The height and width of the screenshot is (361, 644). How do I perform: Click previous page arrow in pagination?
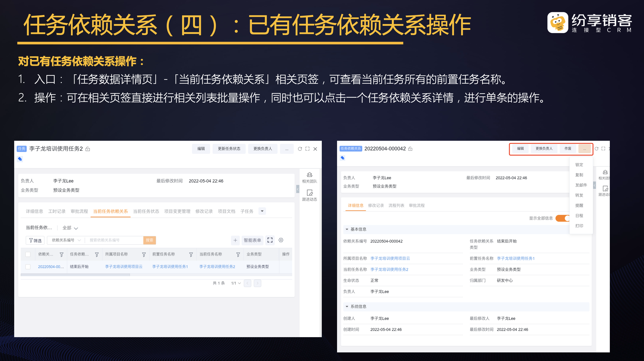247,283
